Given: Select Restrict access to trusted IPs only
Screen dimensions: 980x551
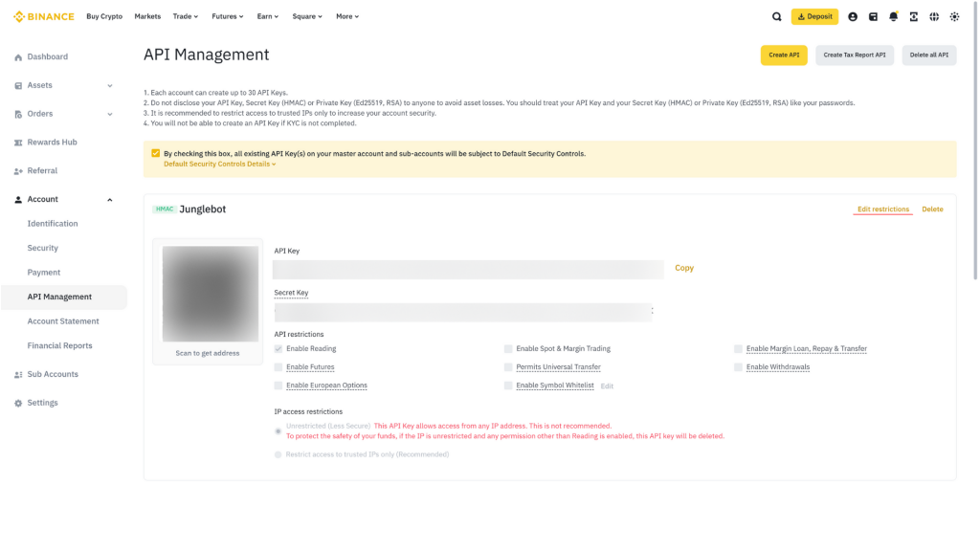Looking at the screenshot, I should pyautogui.click(x=278, y=454).
